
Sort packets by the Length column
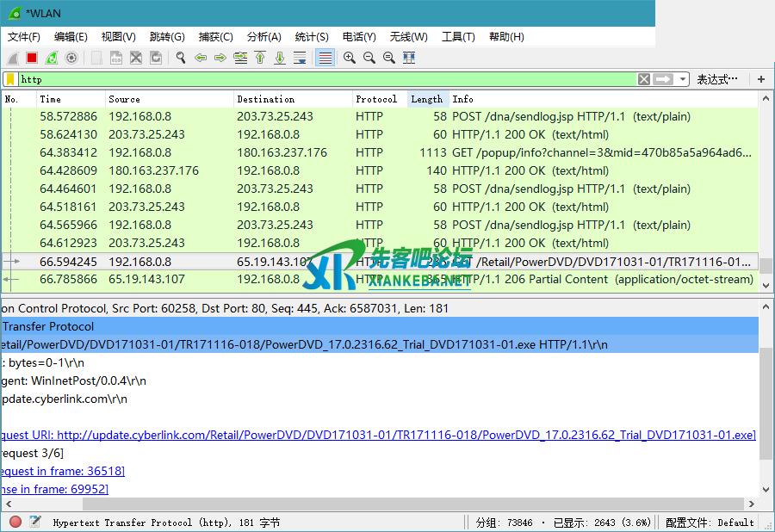click(x=427, y=99)
